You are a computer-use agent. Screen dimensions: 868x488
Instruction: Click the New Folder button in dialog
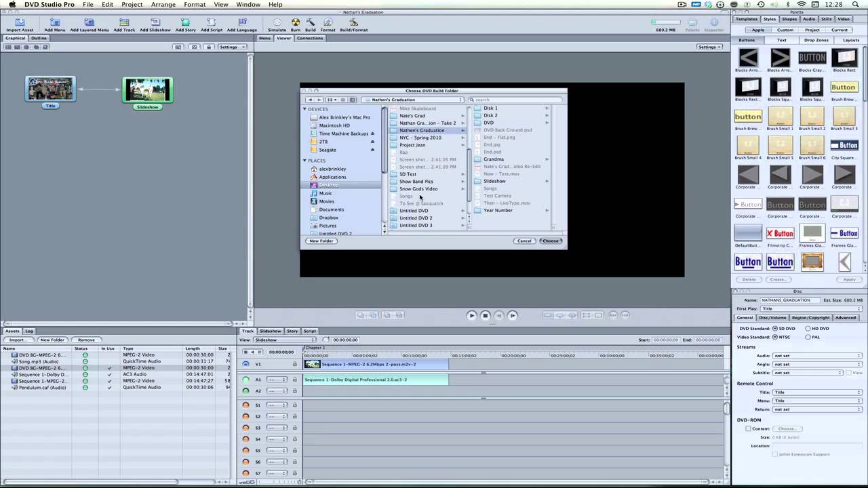click(321, 241)
